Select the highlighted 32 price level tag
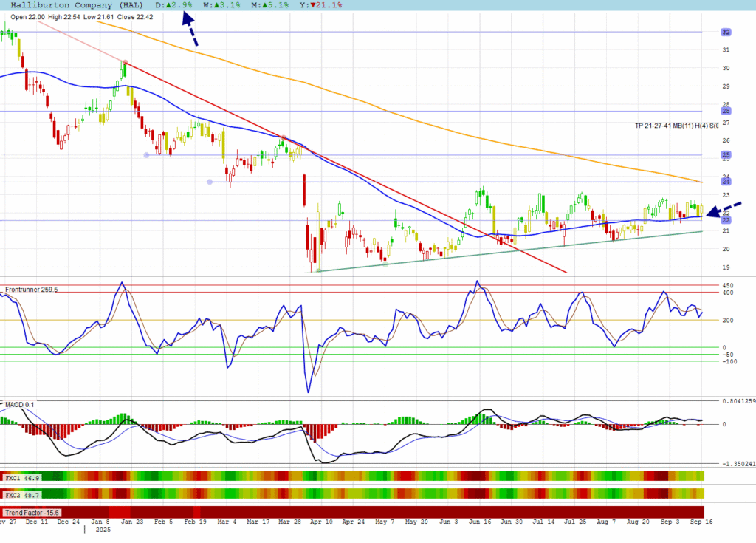Image resolution: width=756 pixels, height=543 pixels. tap(726, 32)
